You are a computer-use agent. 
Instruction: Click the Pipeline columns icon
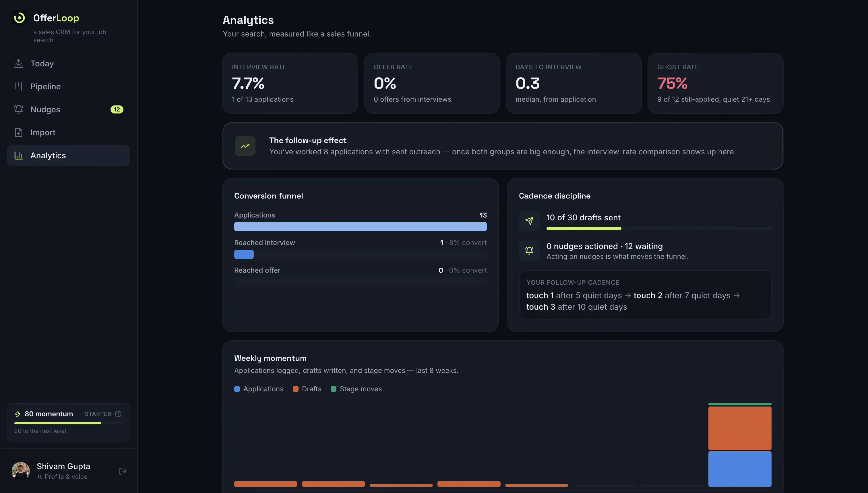tap(19, 86)
